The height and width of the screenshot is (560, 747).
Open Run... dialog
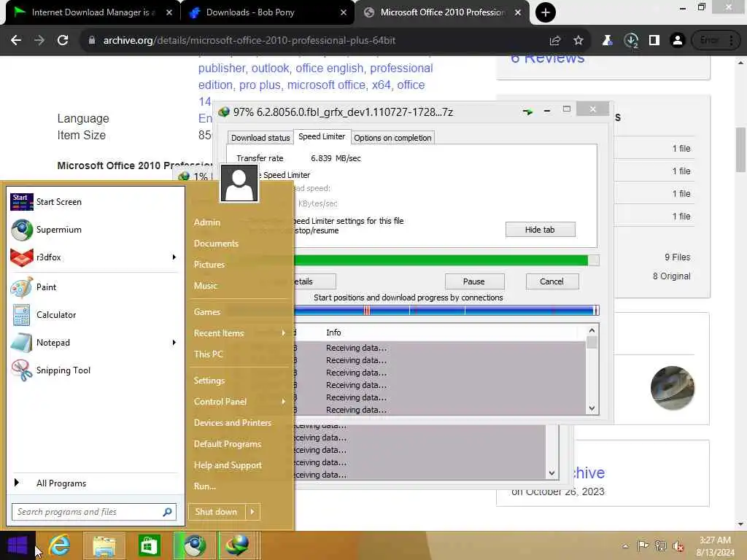[x=205, y=486]
